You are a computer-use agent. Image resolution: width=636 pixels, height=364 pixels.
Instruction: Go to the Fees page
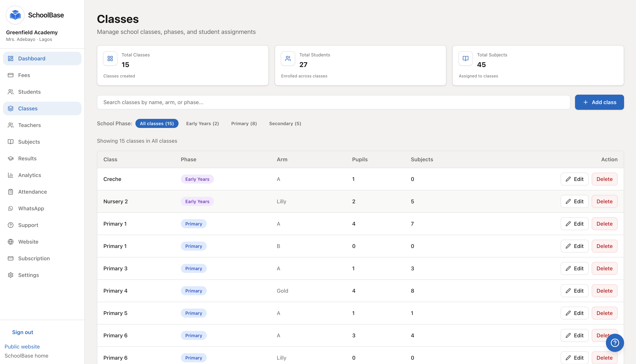tap(42, 75)
